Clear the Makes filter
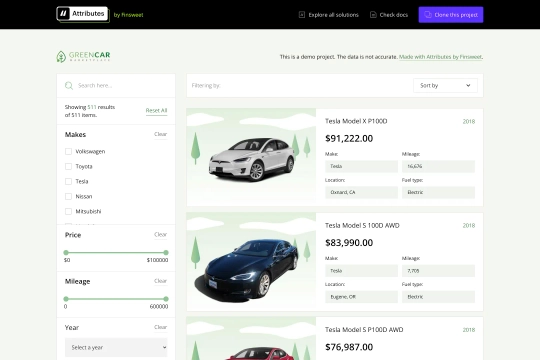Image resolution: width=540 pixels, height=360 pixels. click(x=160, y=134)
